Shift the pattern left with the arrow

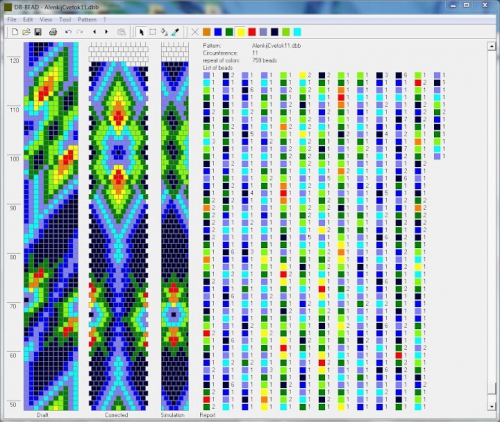(x=95, y=32)
